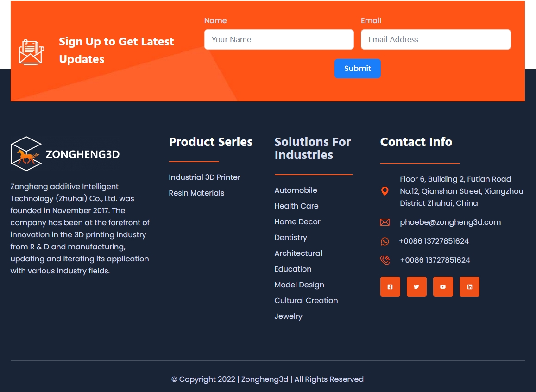This screenshot has height=392, width=536.
Task: Click the phoebe@zongheng3d.com email address
Action: pyautogui.click(x=450, y=222)
